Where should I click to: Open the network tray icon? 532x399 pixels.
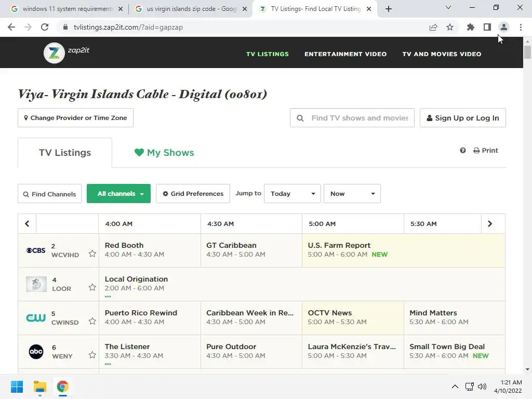click(469, 387)
